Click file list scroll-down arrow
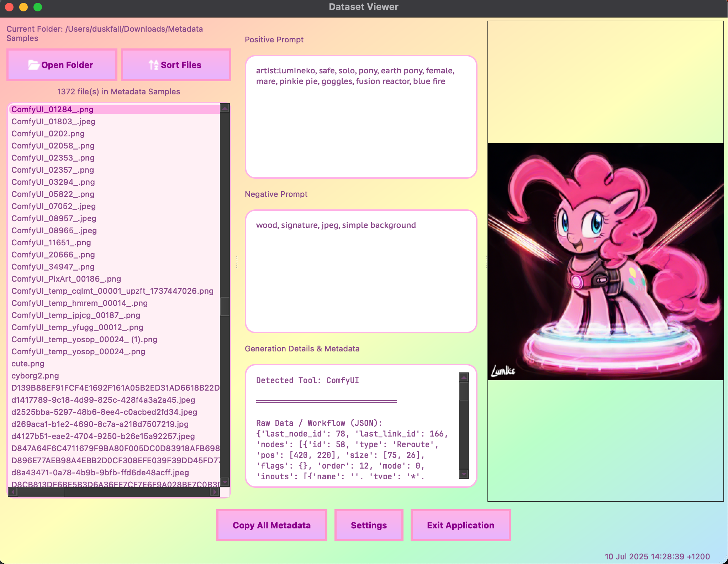Image resolution: width=728 pixels, height=564 pixels. coord(225,482)
